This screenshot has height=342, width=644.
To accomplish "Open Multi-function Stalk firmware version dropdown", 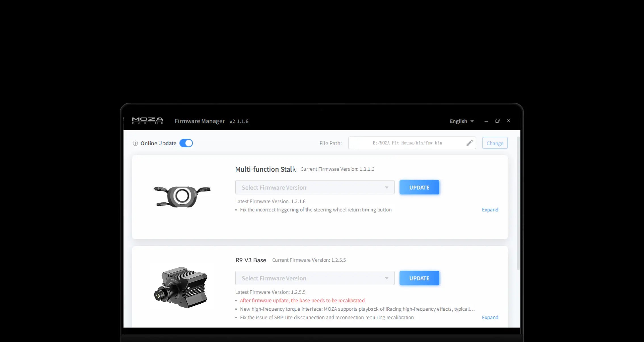I will coord(315,187).
